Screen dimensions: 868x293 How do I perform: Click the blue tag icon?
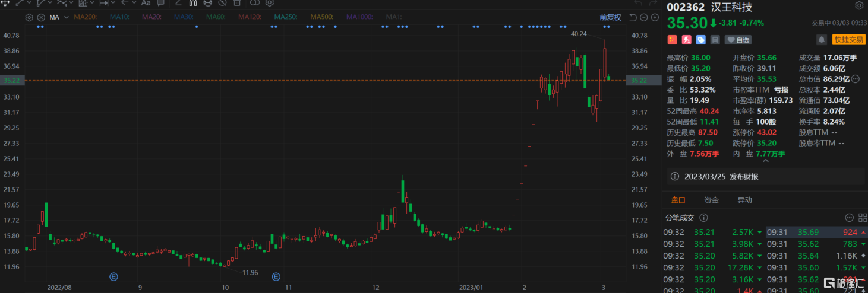[700, 40]
